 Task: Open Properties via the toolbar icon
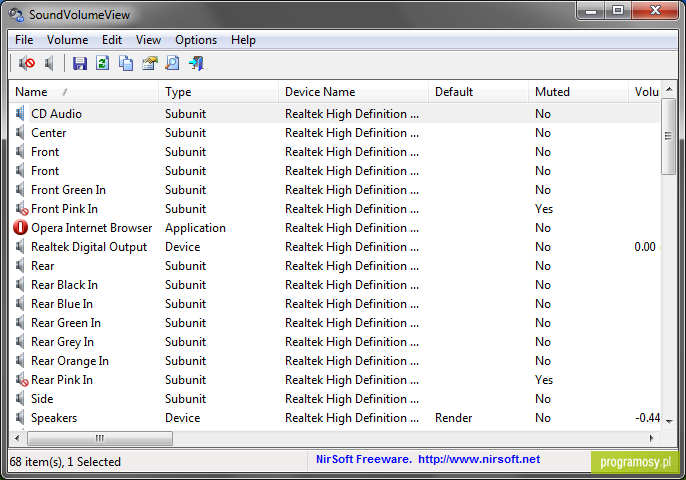(150, 63)
